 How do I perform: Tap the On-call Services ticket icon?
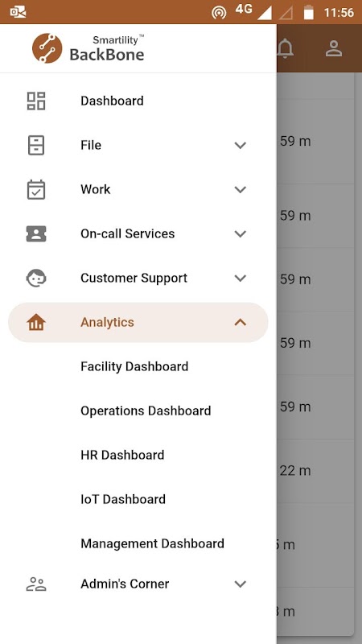point(36,233)
